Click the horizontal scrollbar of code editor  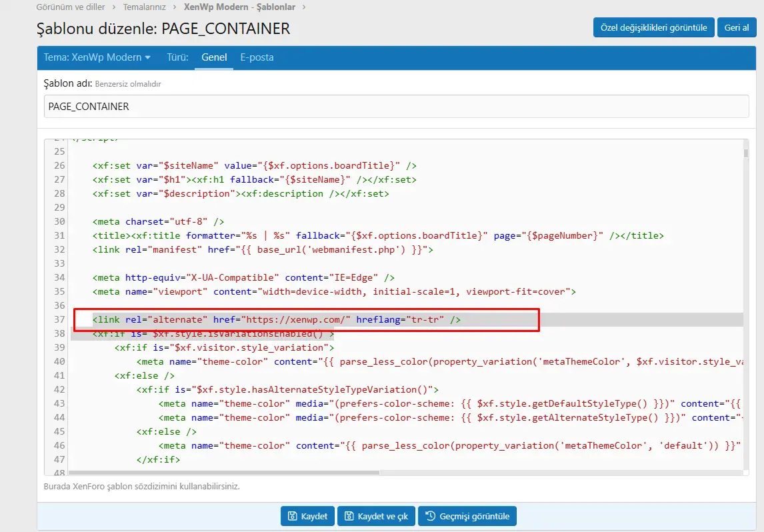coord(224,473)
